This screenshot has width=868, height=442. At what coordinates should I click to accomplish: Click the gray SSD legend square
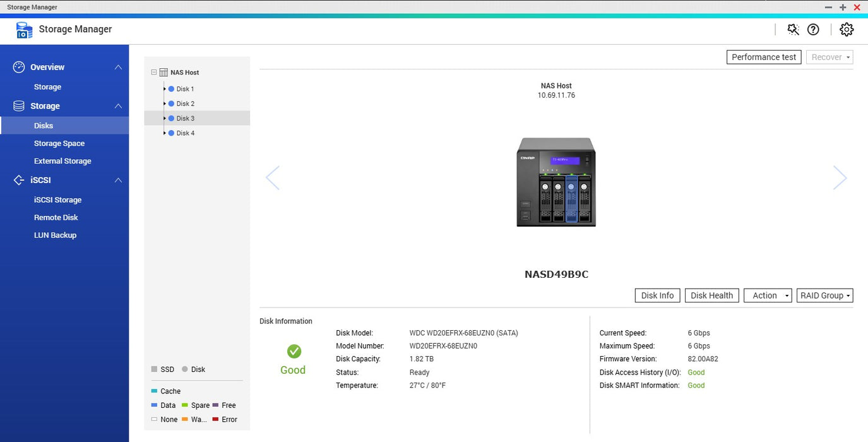tap(155, 369)
